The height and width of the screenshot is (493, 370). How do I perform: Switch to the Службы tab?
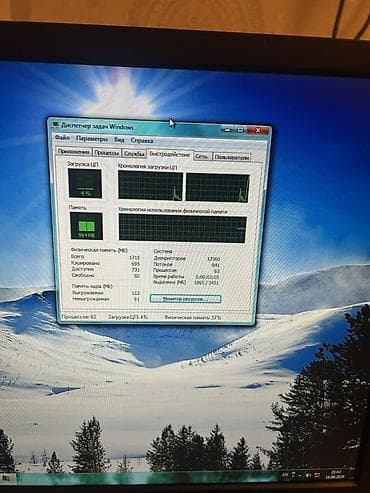pyautogui.click(x=134, y=154)
